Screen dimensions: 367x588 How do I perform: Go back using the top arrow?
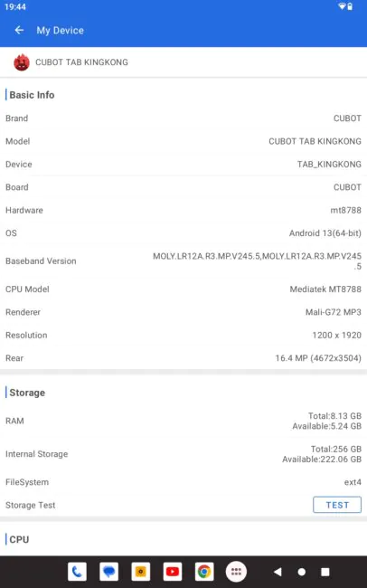(19, 31)
